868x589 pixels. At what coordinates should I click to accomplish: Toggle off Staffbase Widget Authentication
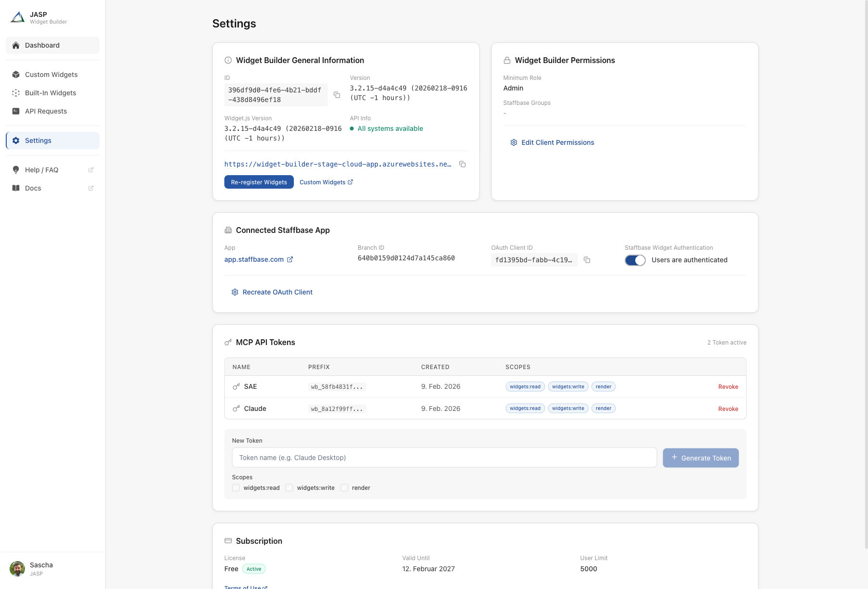point(635,260)
